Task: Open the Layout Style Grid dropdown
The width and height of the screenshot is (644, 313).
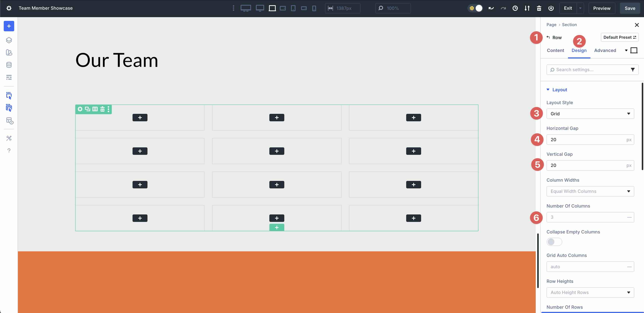Action: 590,114
